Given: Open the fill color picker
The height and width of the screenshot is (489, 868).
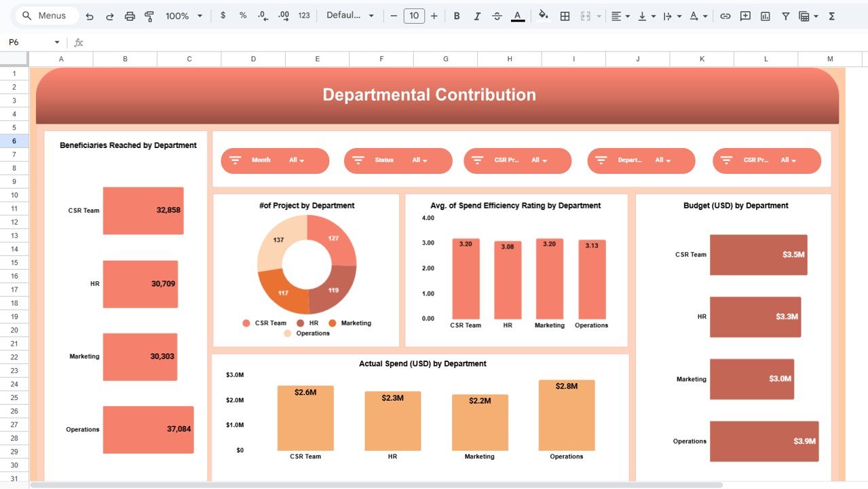Looking at the screenshot, I should (543, 16).
